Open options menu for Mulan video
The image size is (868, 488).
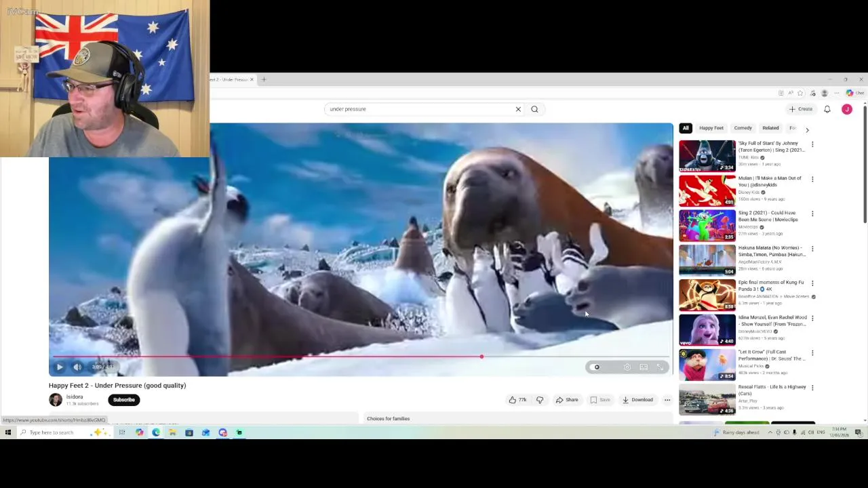pos(812,179)
